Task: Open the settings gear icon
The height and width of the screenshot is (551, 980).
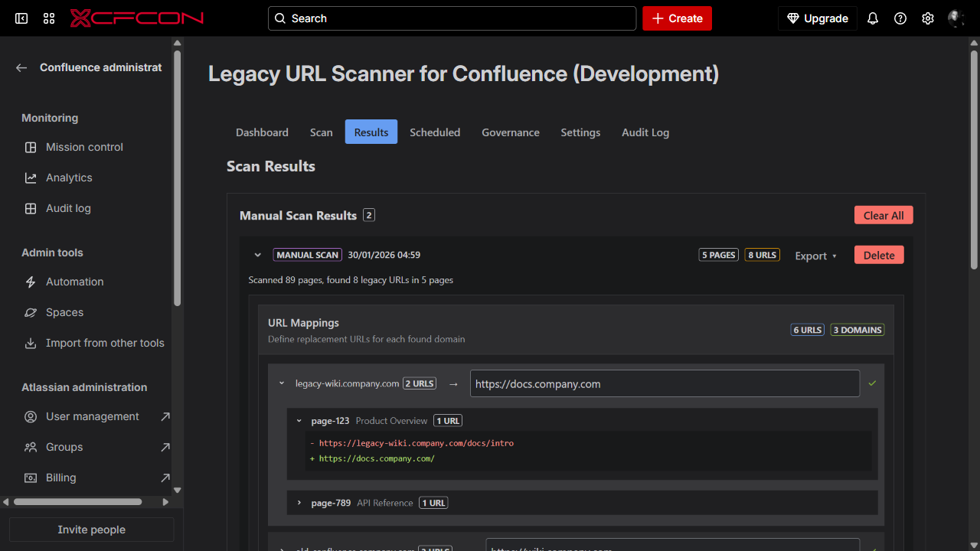Action: pyautogui.click(x=928, y=18)
